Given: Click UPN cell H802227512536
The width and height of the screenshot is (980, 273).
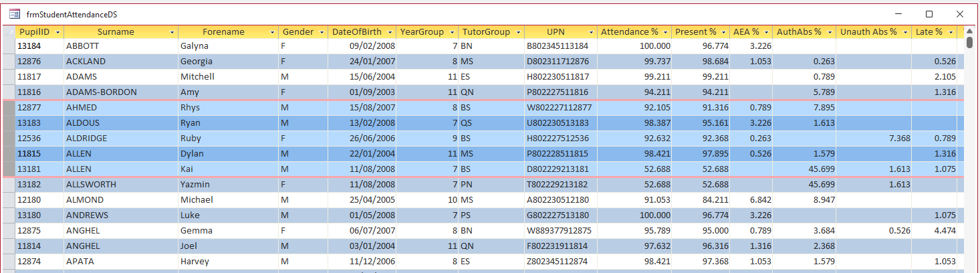Looking at the screenshot, I should point(561,139).
